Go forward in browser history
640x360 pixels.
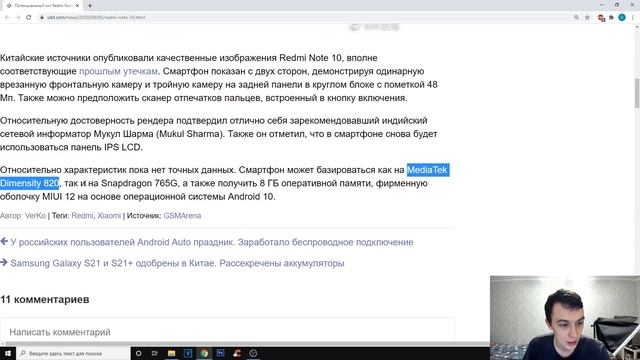18,17
